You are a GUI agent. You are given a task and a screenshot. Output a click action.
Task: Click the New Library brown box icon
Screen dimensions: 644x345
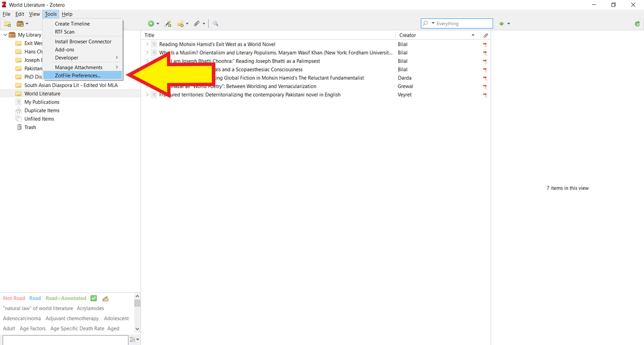19,24
